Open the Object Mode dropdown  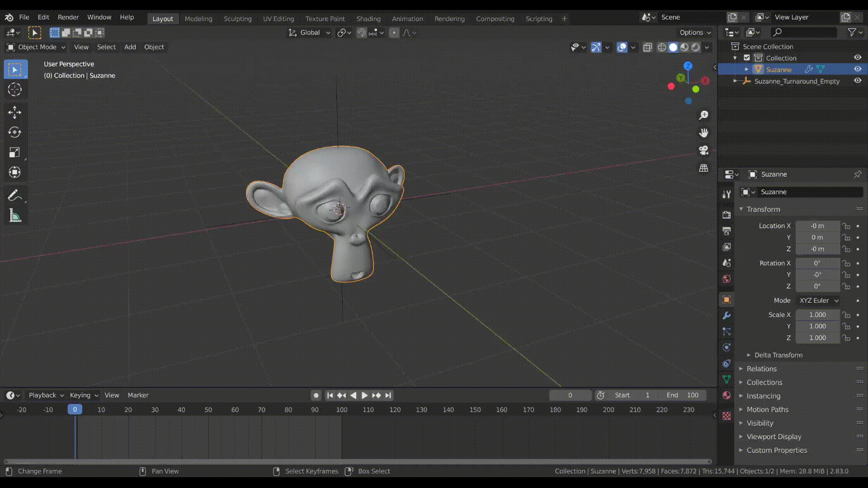tap(35, 47)
